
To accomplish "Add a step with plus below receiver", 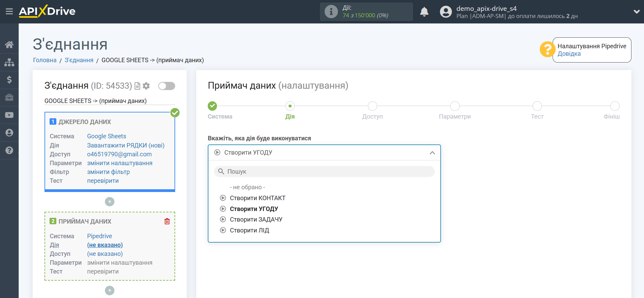I will coord(110,291).
